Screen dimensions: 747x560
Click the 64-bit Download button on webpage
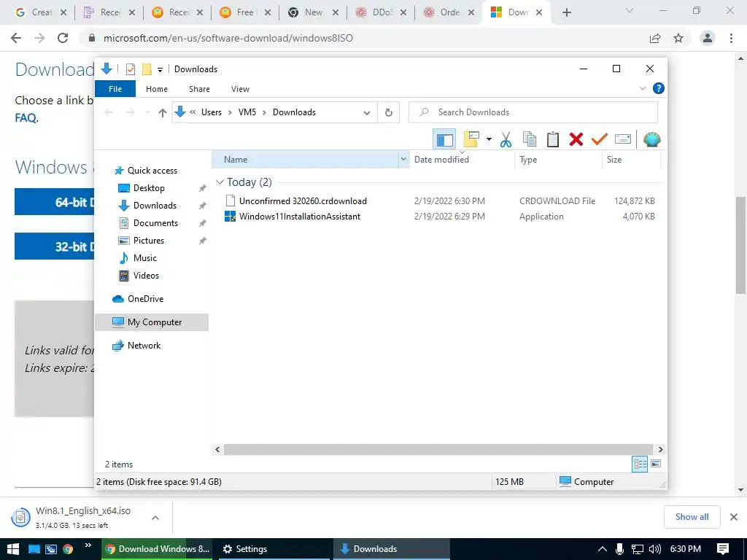click(x=54, y=202)
